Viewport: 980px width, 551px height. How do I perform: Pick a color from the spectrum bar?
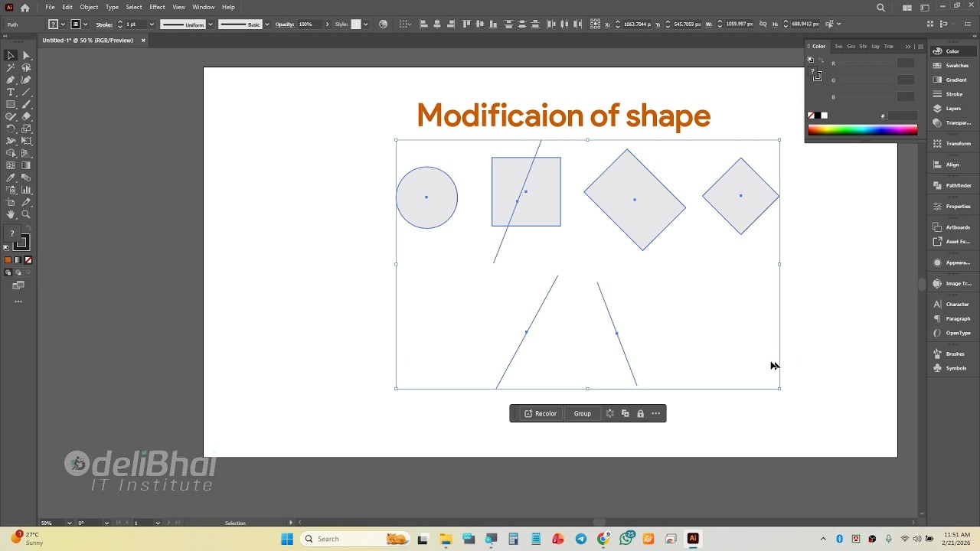pyautogui.click(x=862, y=130)
